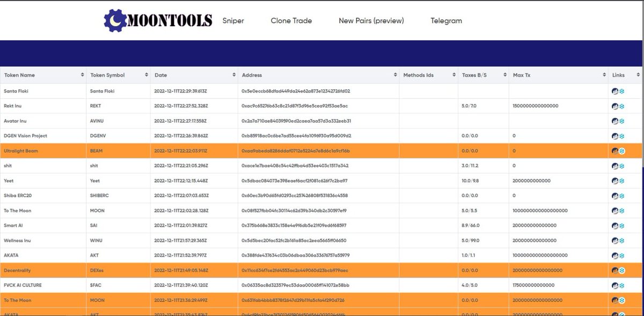644x316 pixels.
Task: Click the 10.0/9.8 taxes value
Action: point(470,181)
